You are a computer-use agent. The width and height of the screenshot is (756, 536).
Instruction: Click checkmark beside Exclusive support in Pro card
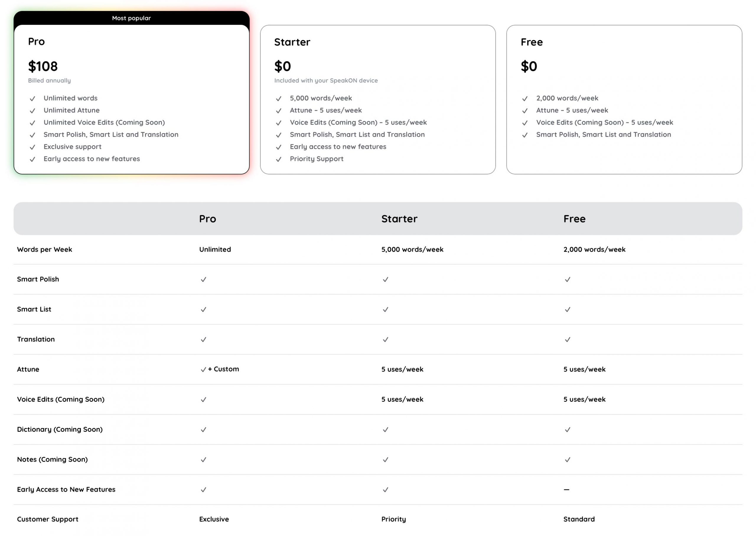pyautogui.click(x=32, y=147)
